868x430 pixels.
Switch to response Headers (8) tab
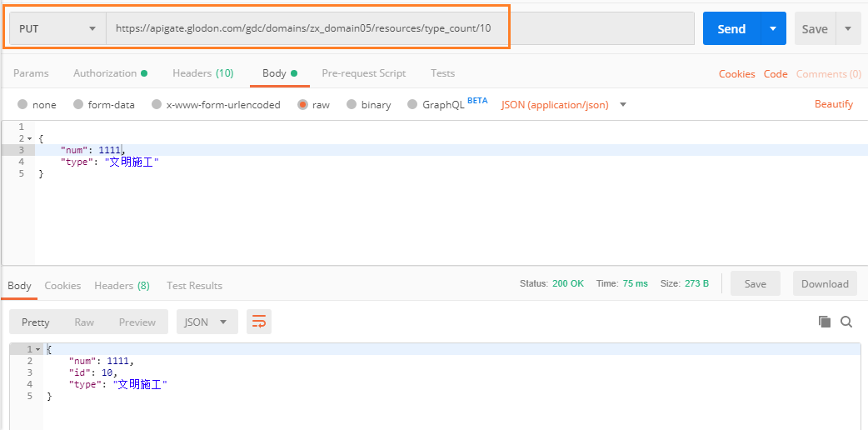click(x=122, y=285)
